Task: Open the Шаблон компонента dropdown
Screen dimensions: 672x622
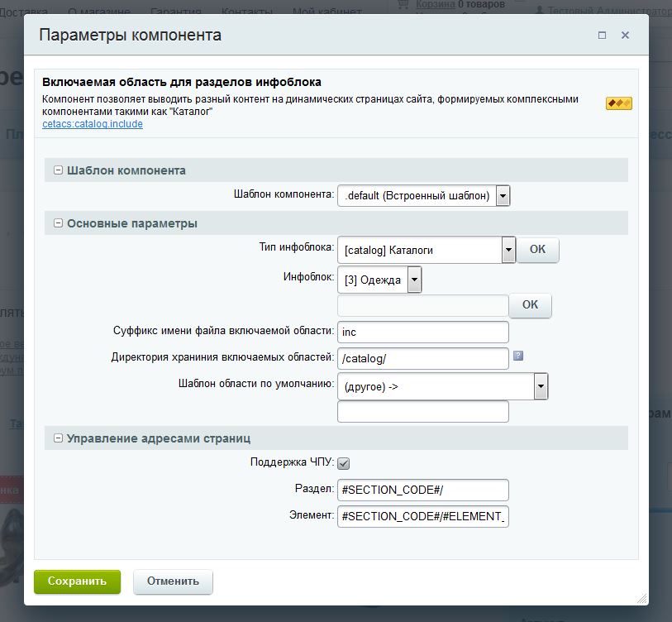Action: tap(503, 195)
